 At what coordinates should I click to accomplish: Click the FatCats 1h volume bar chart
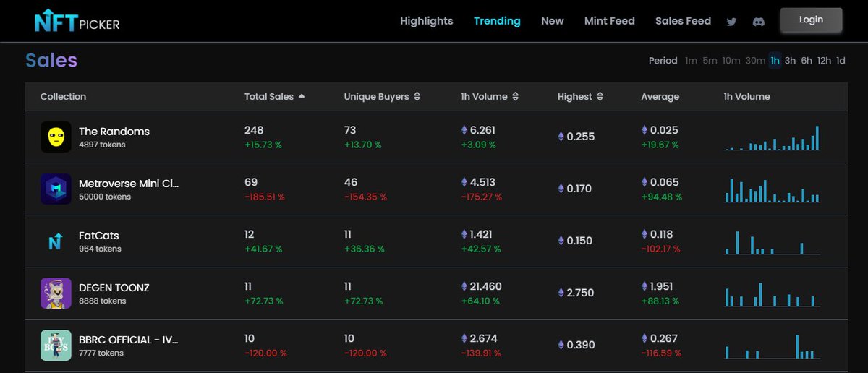tap(773, 241)
